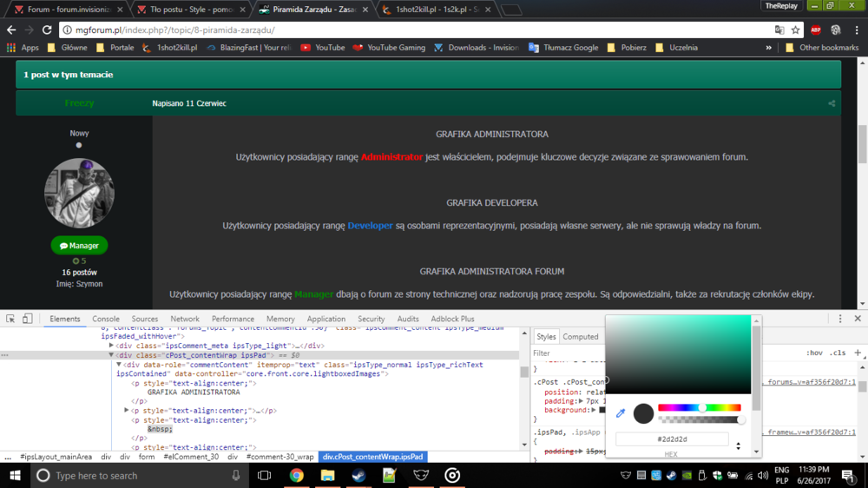The image size is (868, 488).
Task: Show more bookmarks with the chevron
Action: (x=768, y=48)
